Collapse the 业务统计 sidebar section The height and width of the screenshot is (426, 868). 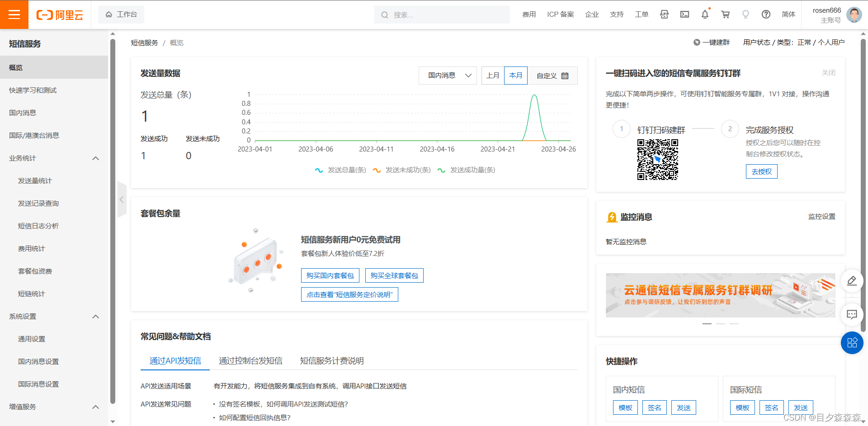coord(95,158)
